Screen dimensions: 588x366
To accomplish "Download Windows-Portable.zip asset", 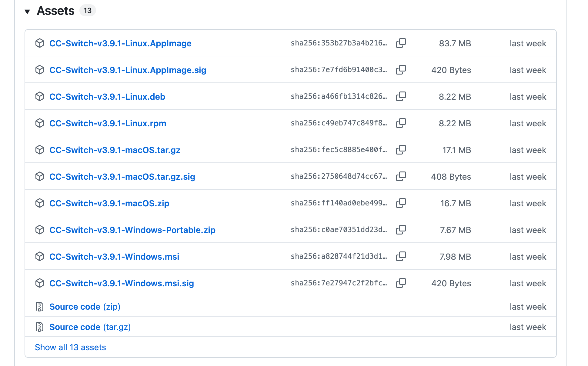I will pos(132,230).
